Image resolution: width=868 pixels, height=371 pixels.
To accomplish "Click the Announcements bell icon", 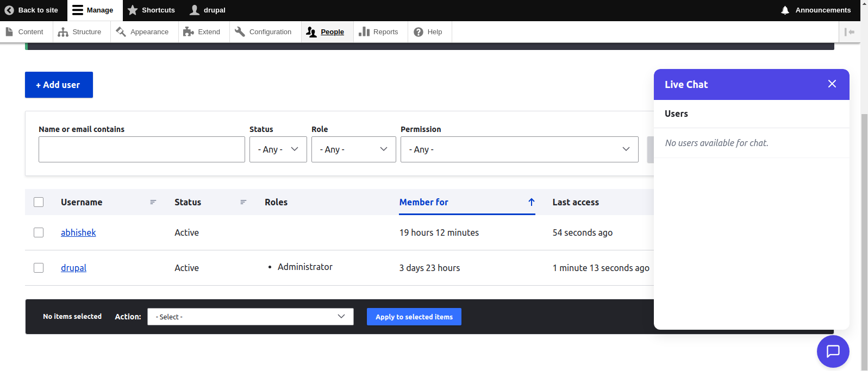I will [785, 10].
